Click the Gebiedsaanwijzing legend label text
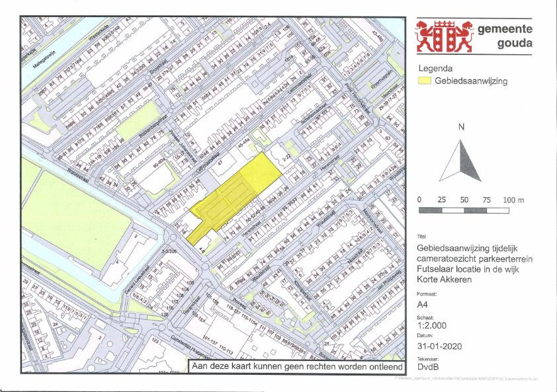The width and height of the screenshot is (557, 392). coord(471,81)
